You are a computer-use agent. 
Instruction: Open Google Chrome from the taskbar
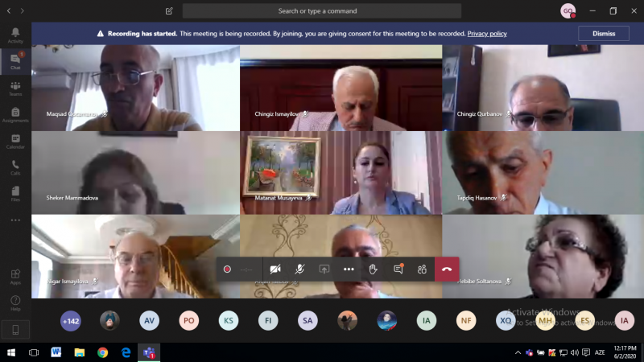[103, 352]
